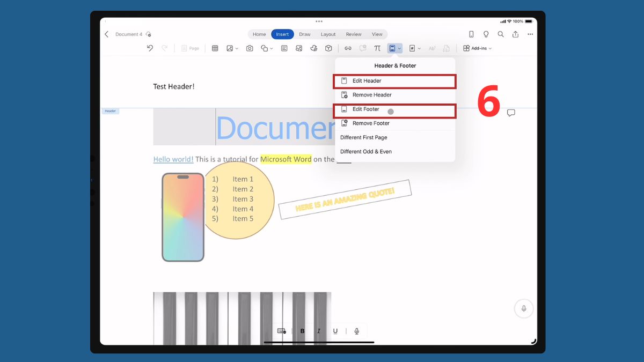Insert icons from the toolbar
644x362 pixels.
299,48
